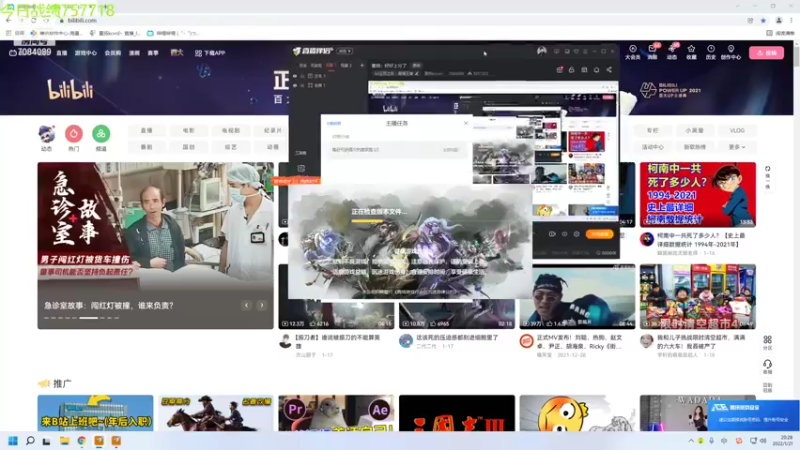800x450 pixels.
Task: Open 来B站上班吧 promo thumbnail
Action: (95, 413)
